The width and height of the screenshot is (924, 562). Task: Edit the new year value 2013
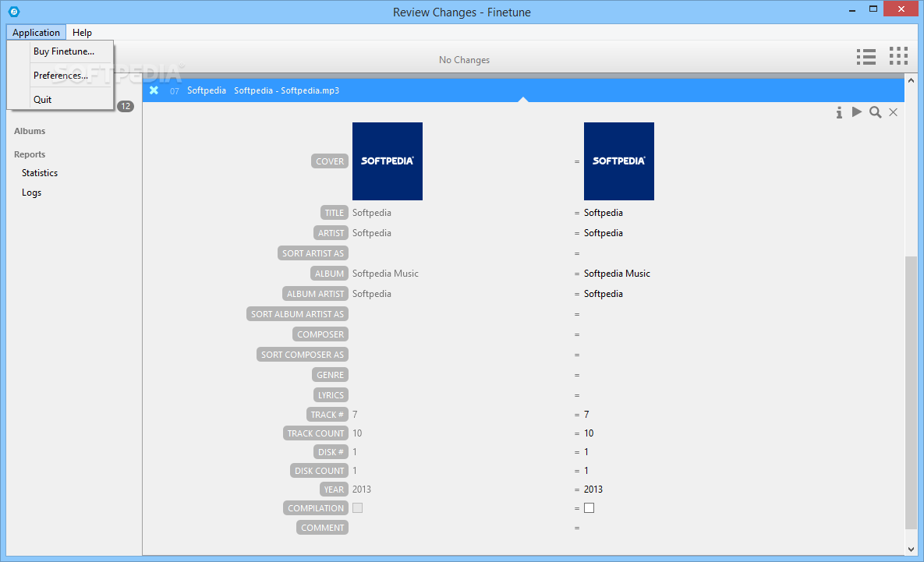pyautogui.click(x=593, y=490)
